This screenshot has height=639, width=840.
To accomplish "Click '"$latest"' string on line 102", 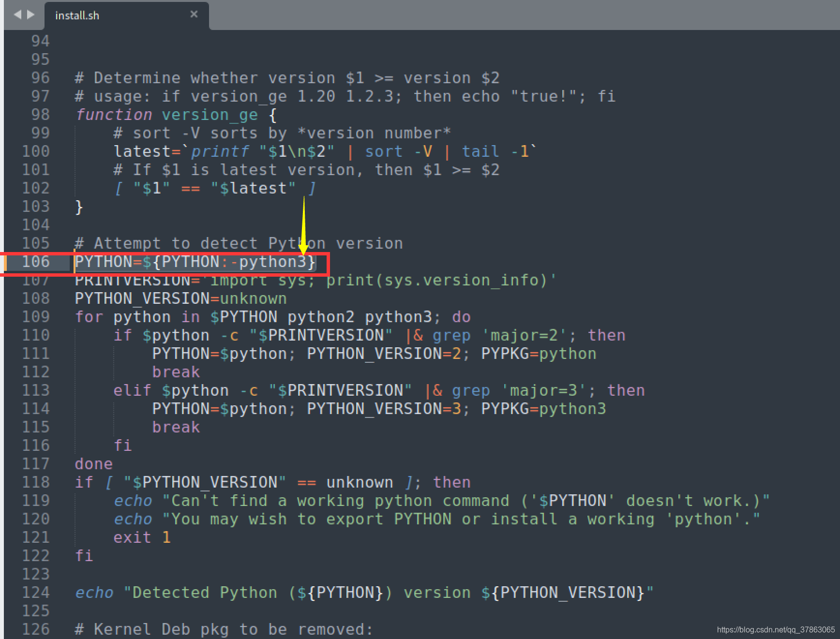I will [x=253, y=189].
